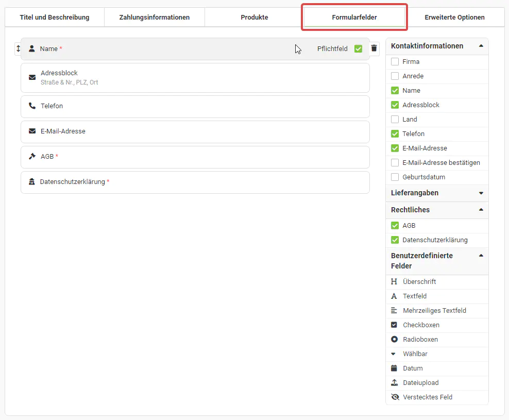Viewport: 509px width, 420px height.
Task: Collapse the Kontaktinformationen section
Action: [481, 46]
